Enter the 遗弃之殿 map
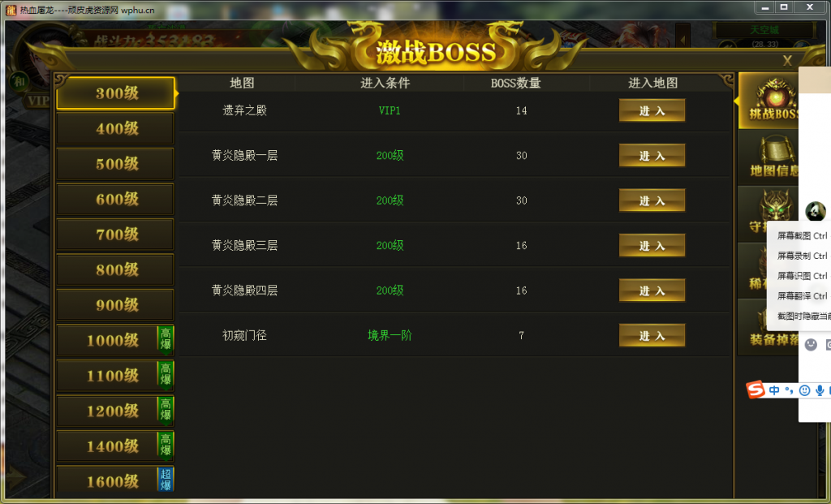 [x=652, y=110]
